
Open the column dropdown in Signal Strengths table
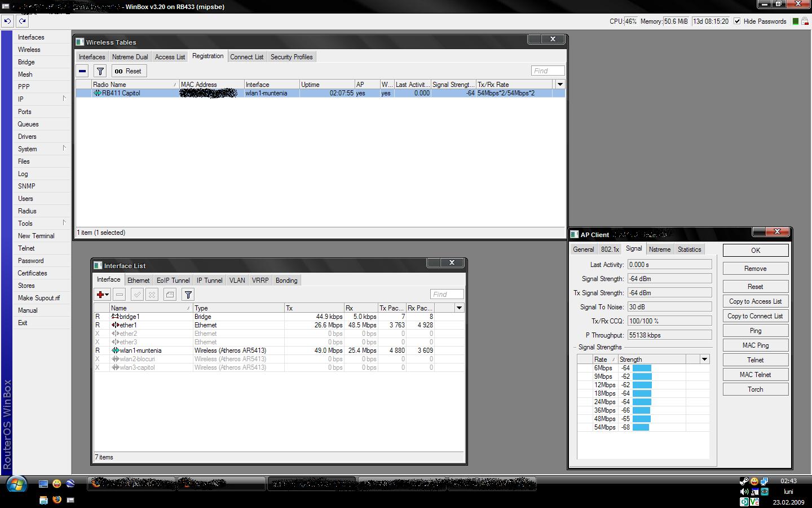point(704,360)
